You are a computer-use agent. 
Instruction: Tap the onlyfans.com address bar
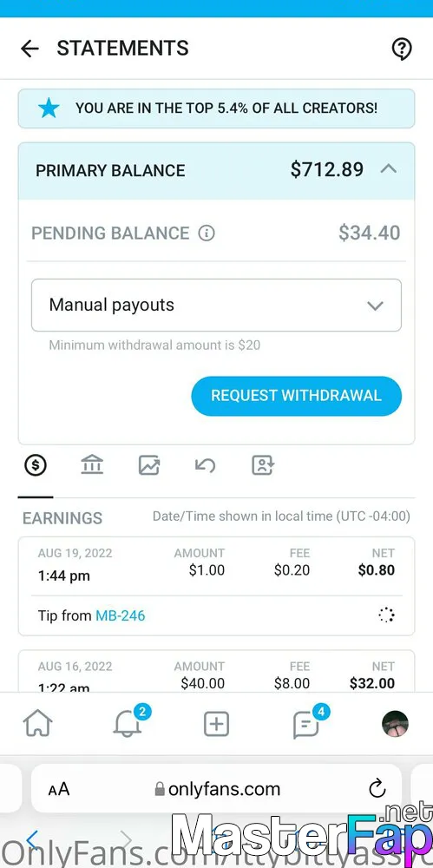click(x=217, y=788)
